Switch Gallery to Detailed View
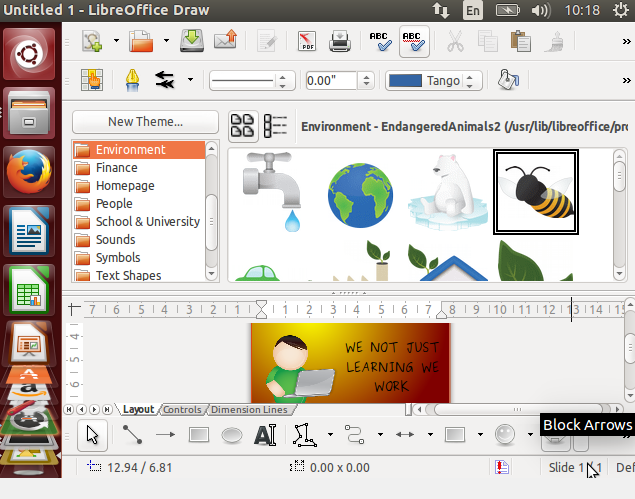 (x=275, y=126)
